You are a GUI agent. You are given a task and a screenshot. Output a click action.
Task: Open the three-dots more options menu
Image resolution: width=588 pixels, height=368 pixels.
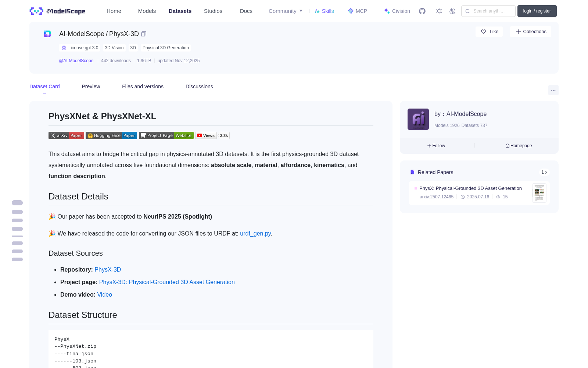click(x=553, y=90)
